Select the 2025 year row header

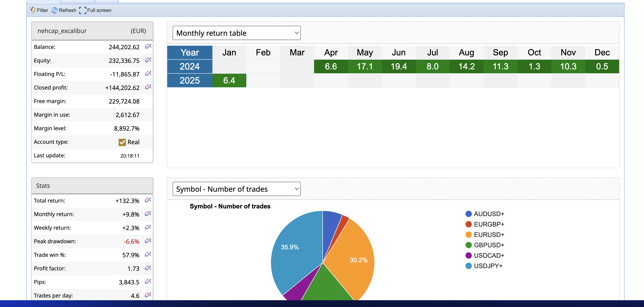(190, 80)
